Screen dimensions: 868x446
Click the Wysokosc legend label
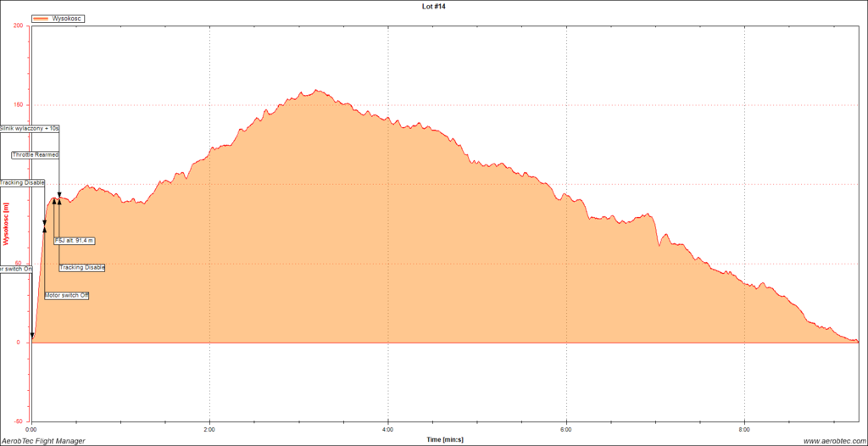point(68,18)
